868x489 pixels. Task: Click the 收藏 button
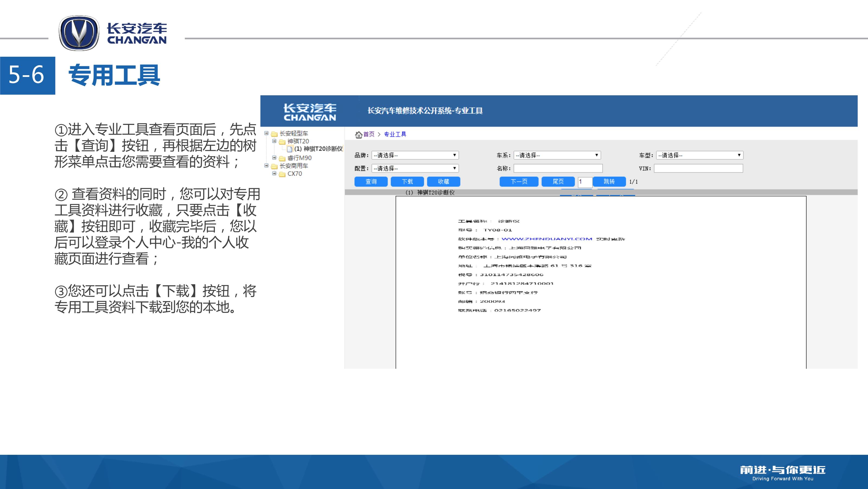pyautogui.click(x=443, y=181)
